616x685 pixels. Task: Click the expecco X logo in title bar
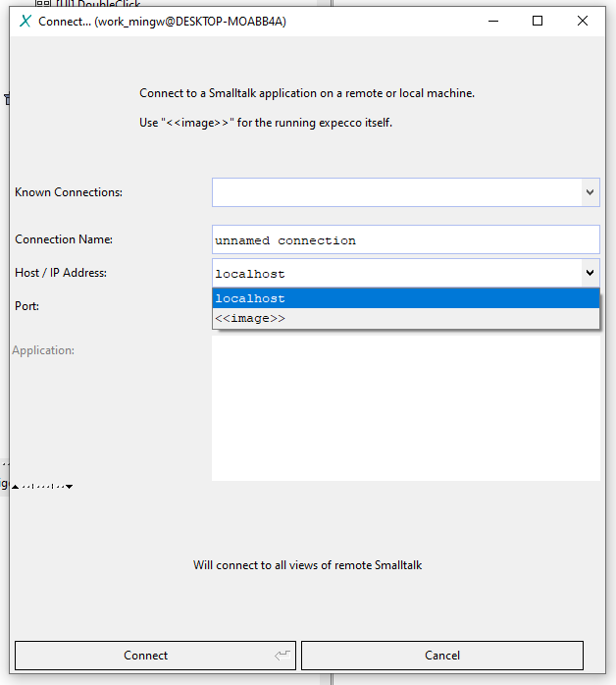pyautogui.click(x=26, y=21)
